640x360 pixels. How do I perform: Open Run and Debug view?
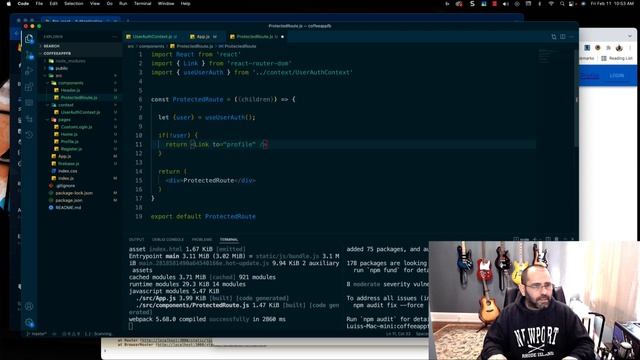29,71
